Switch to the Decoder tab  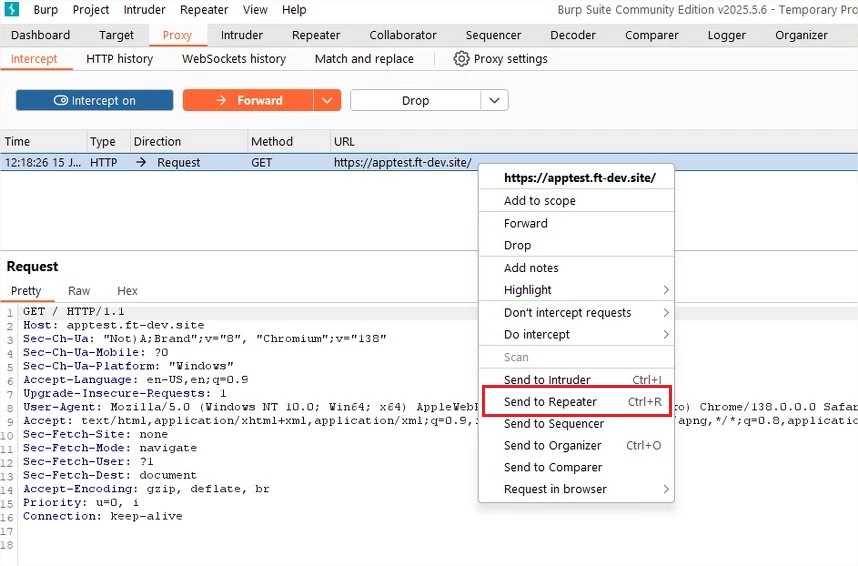pyautogui.click(x=573, y=35)
